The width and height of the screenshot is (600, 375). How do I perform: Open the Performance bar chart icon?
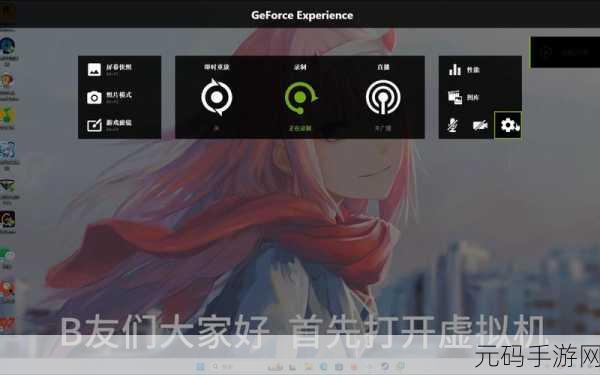[x=455, y=70]
